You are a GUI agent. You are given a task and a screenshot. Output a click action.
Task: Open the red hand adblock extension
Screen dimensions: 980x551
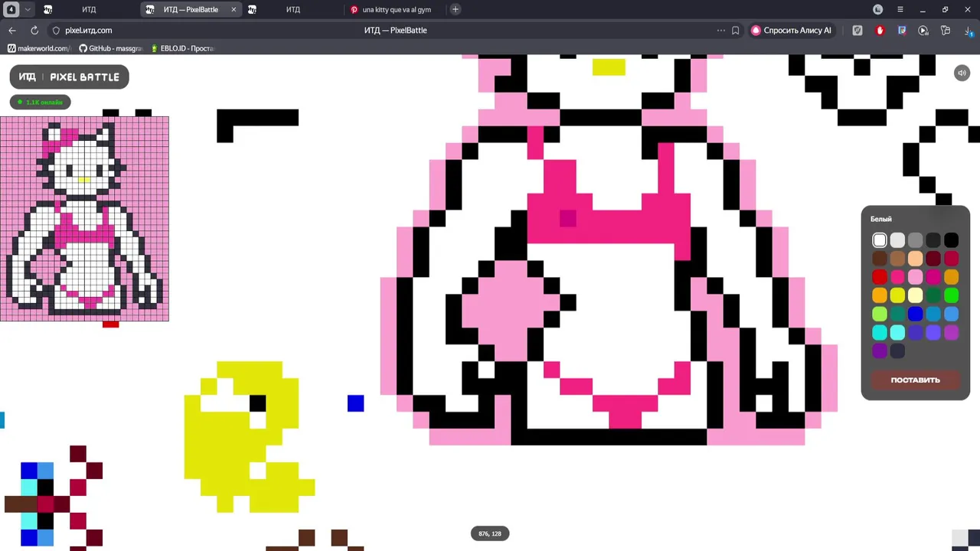pos(880,31)
